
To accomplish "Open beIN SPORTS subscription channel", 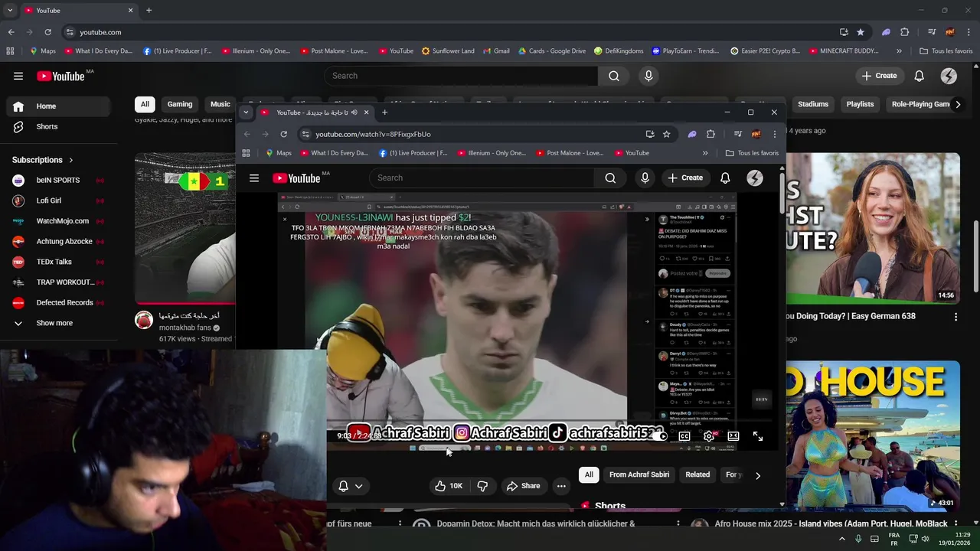I will (x=58, y=181).
